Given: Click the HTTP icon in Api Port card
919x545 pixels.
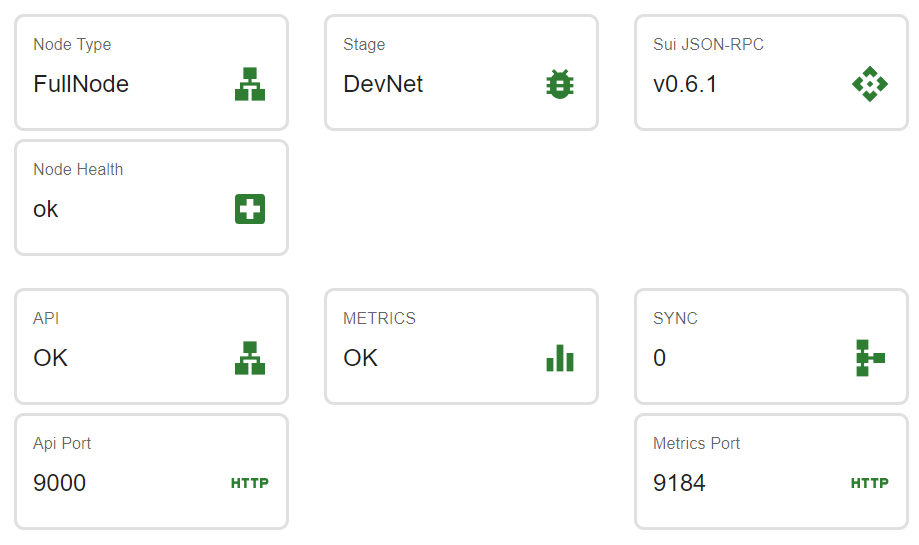Looking at the screenshot, I should click(x=250, y=483).
